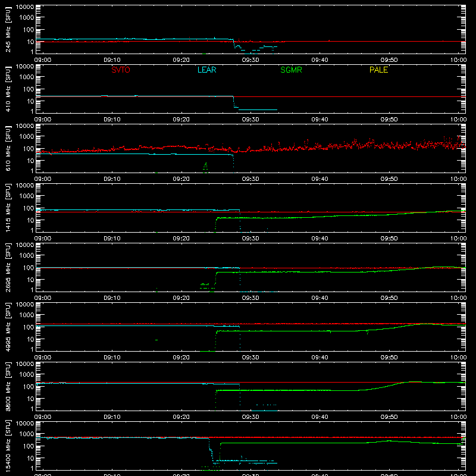
Task: Select the 15400 MHz [SFU] axis title
Action: [8, 446]
